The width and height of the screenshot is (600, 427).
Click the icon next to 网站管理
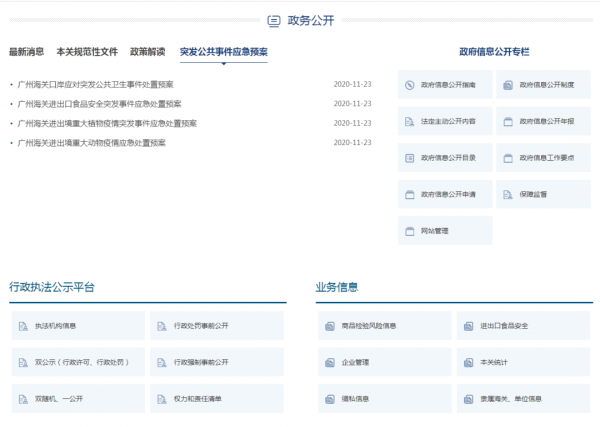coord(409,231)
